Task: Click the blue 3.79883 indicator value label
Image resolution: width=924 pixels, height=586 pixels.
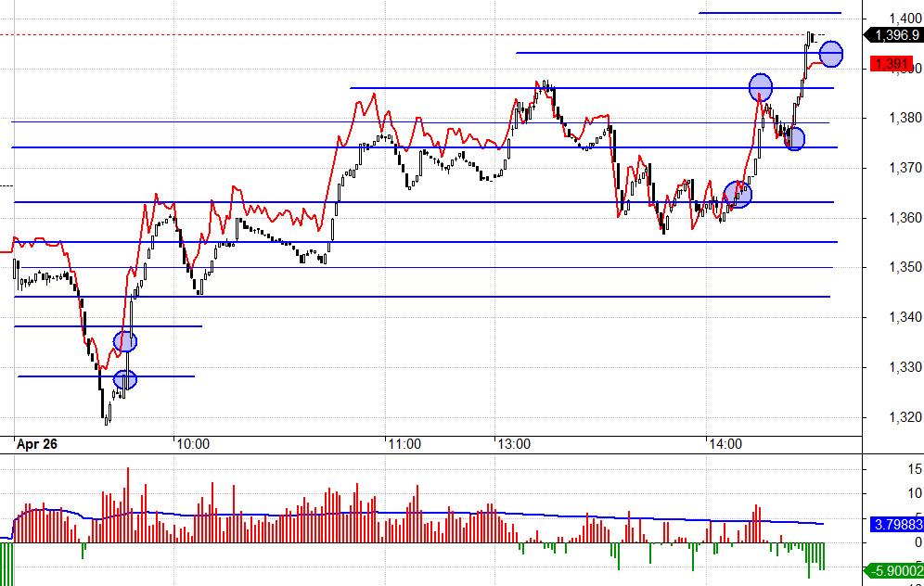Action: coord(897,524)
